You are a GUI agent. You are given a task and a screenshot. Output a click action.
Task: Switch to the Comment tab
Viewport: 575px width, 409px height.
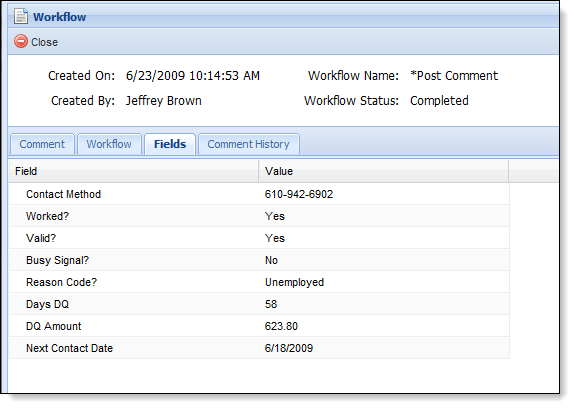tap(42, 144)
